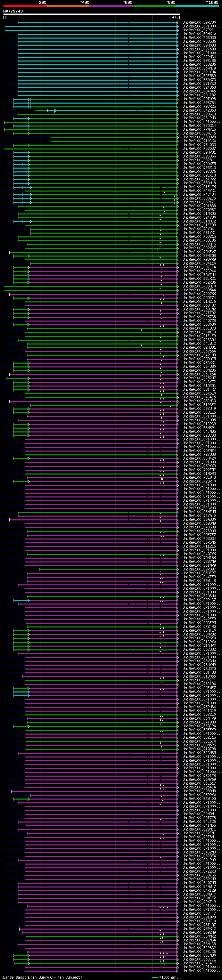Choose the UniRef100_C1FJT6 row label
Image resolution: width=222 pixels, height=980 pixels.
[199, 187]
